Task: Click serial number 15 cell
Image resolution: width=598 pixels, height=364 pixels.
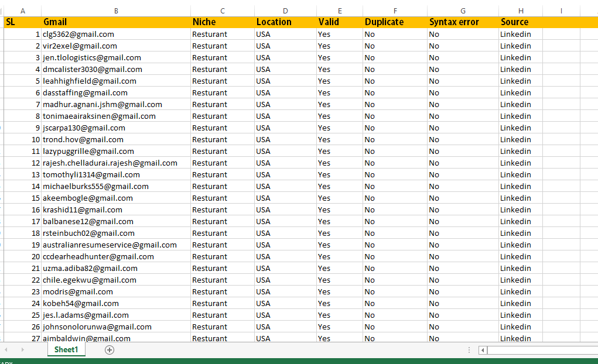Action: tap(22, 198)
